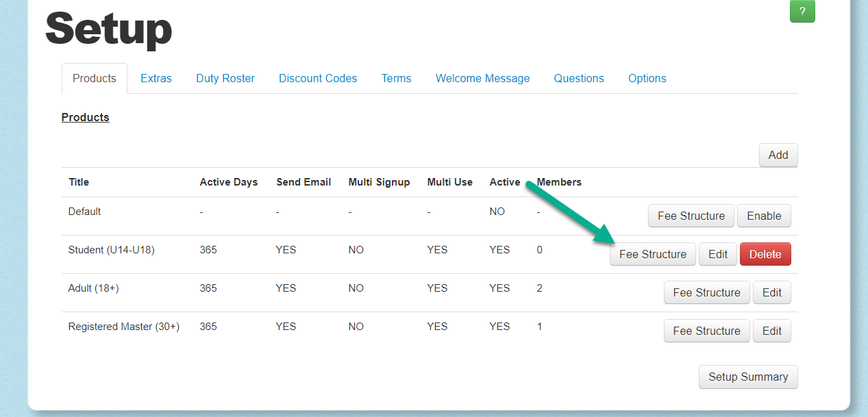
Task: Click 365 Active Days in Registered Master row
Action: (x=208, y=327)
